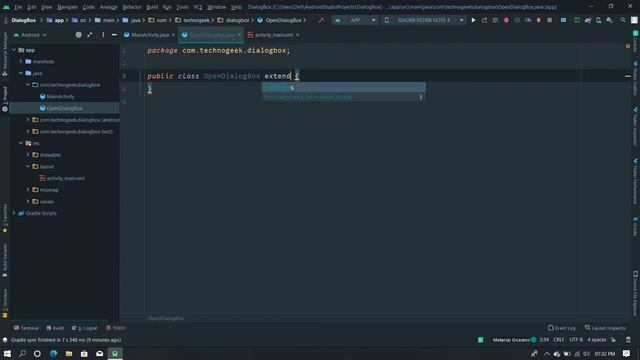Open Microsoft Edge from the taskbar

tap(53, 353)
